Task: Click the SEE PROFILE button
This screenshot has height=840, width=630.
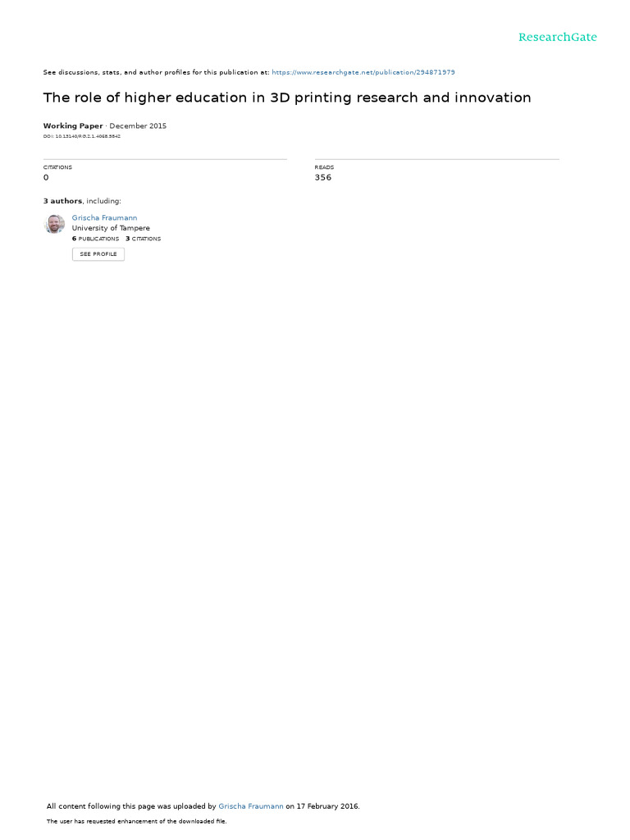Action: (x=98, y=254)
